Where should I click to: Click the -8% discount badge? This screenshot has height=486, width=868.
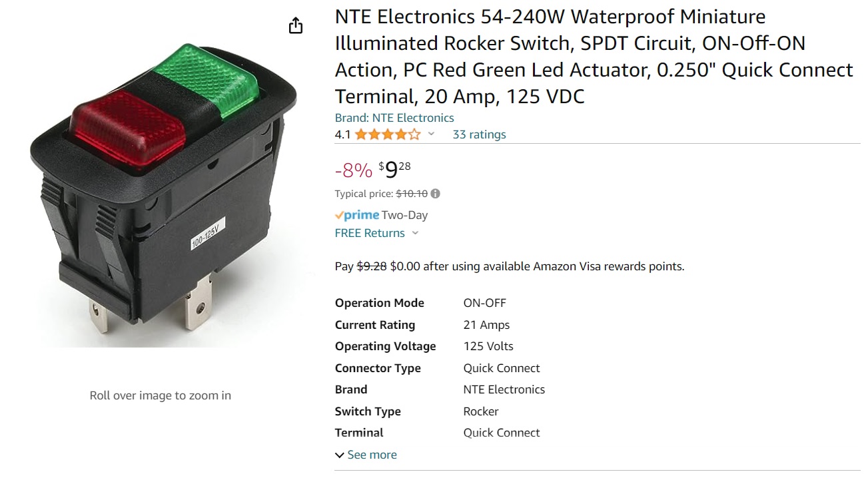(x=353, y=171)
